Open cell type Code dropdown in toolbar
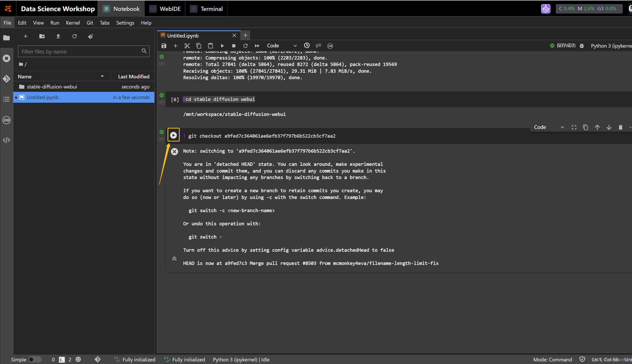The width and height of the screenshot is (632, 364). tap(281, 46)
